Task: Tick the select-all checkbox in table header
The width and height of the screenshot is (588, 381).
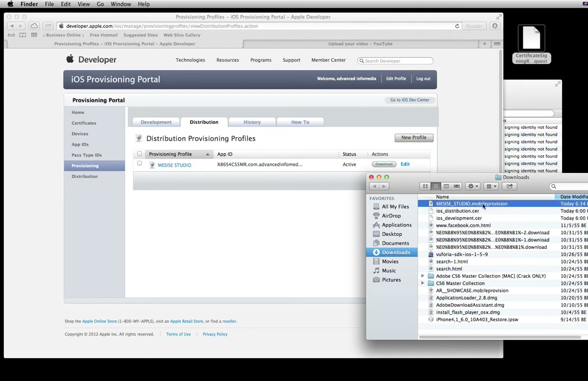Action: pyautogui.click(x=139, y=153)
